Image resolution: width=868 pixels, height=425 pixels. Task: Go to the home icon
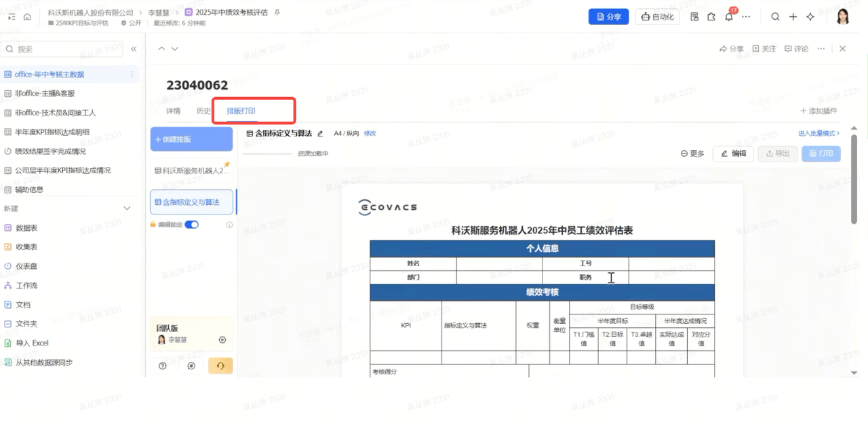tap(27, 17)
